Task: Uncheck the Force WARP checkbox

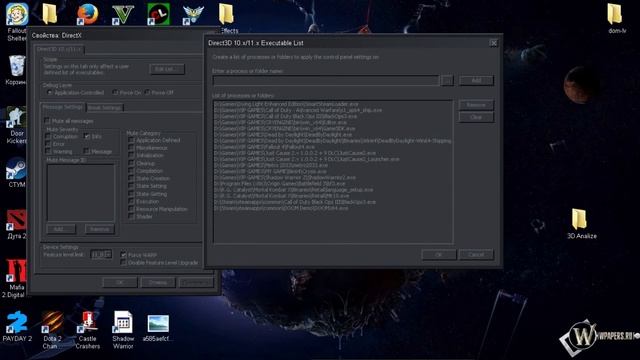Action: [x=123, y=255]
